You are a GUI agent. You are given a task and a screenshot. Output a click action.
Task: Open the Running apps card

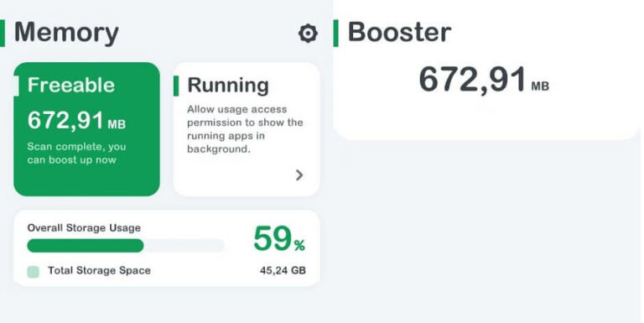(x=247, y=129)
